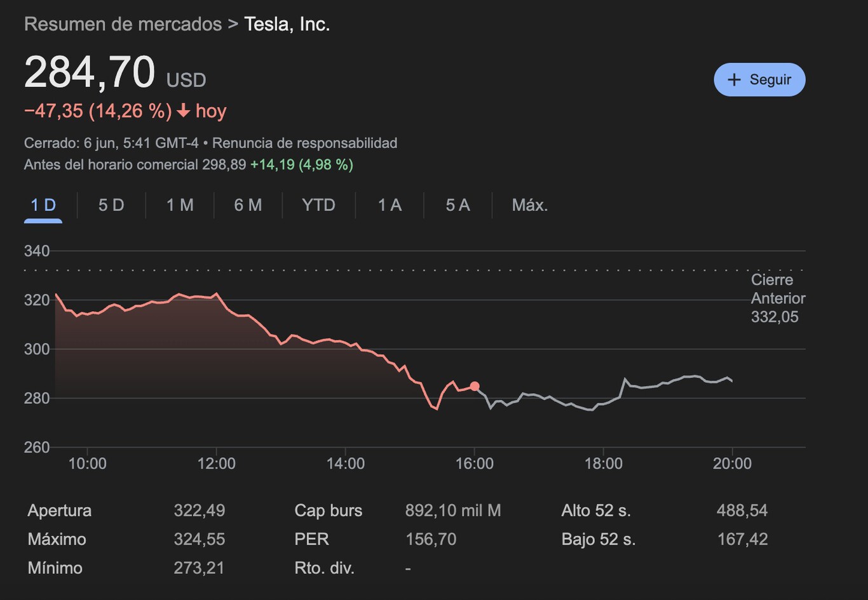The height and width of the screenshot is (600, 868).
Task: Click the USD currency label
Action: click(186, 81)
